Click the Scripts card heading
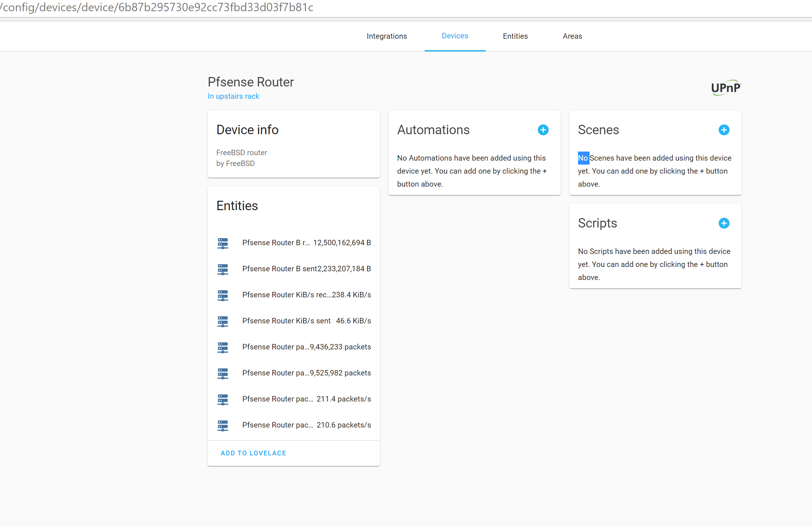This screenshot has height=527, width=812. (597, 223)
